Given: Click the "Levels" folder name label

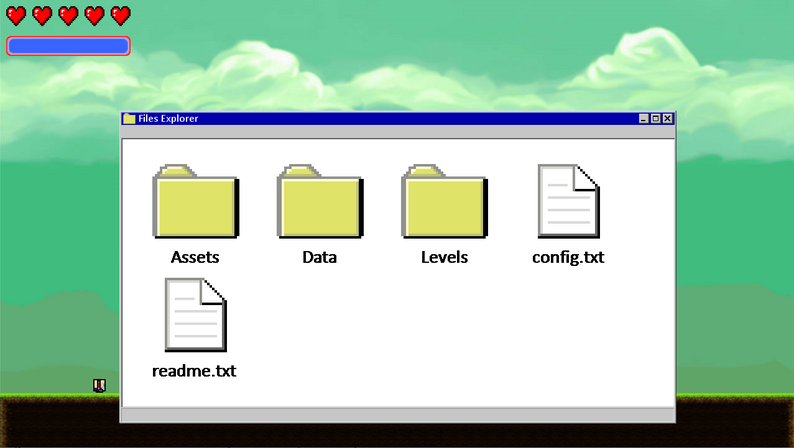Looking at the screenshot, I should click(x=444, y=257).
